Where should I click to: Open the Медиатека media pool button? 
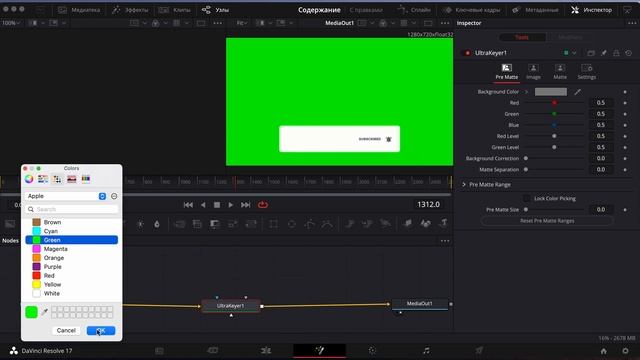[79, 10]
